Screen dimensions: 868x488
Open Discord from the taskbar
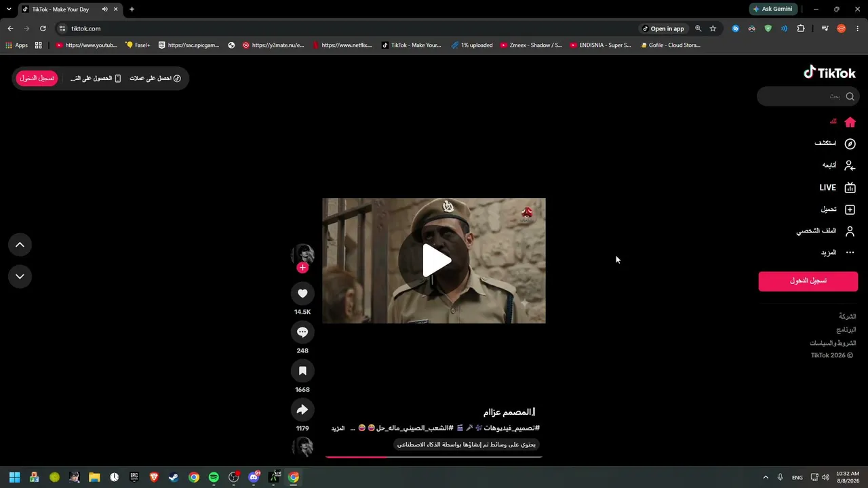pos(254,477)
